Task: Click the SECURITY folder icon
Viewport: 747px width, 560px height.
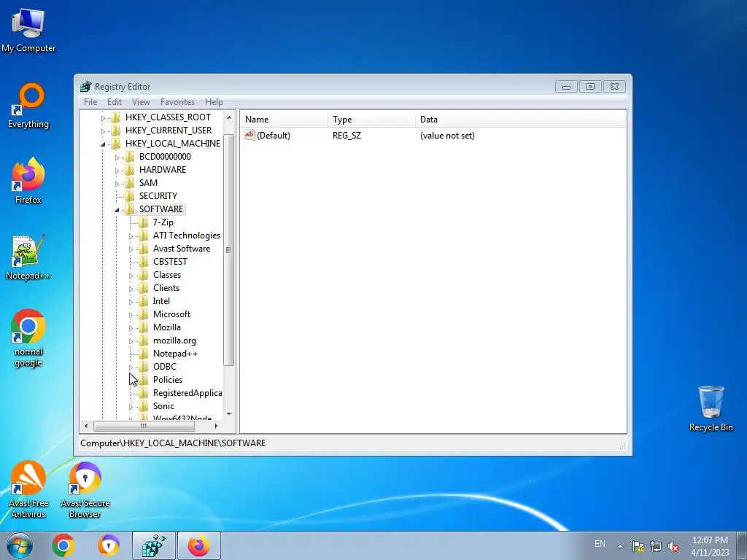Action: (x=130, y=195)
